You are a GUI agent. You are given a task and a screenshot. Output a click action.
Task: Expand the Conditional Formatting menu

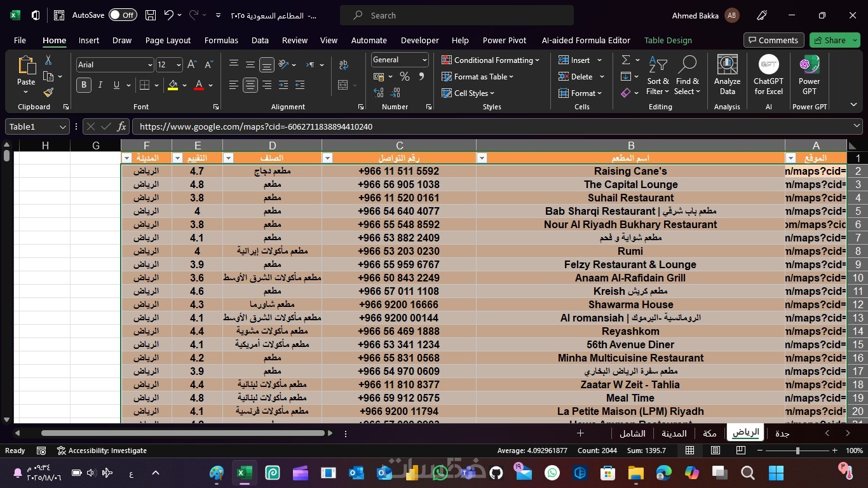click(490, 60)
